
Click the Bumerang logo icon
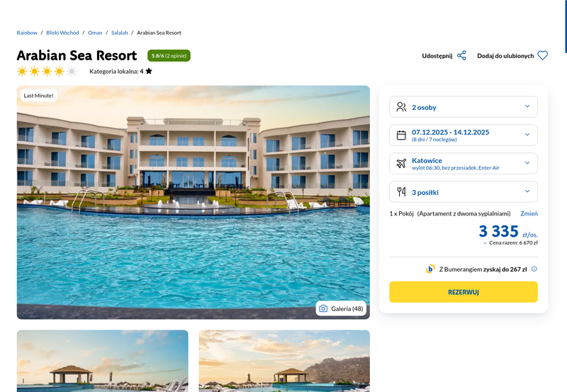click(x=430, y=269)
